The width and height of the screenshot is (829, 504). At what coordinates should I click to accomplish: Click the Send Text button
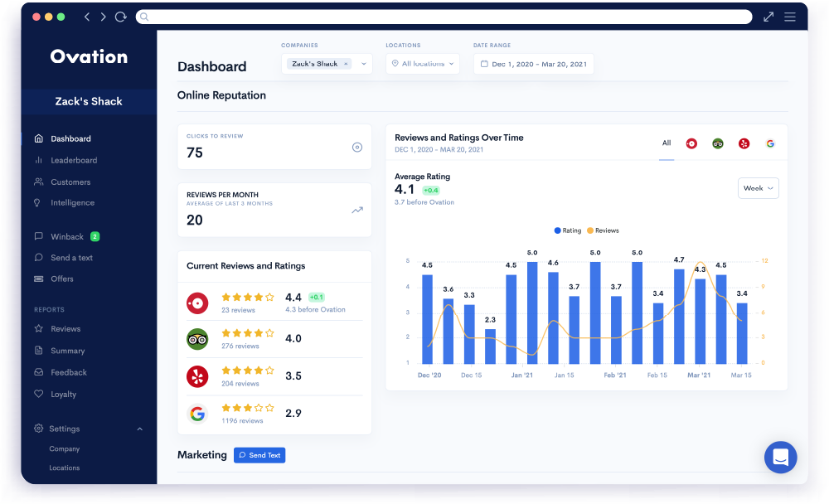tap(259, 455)
